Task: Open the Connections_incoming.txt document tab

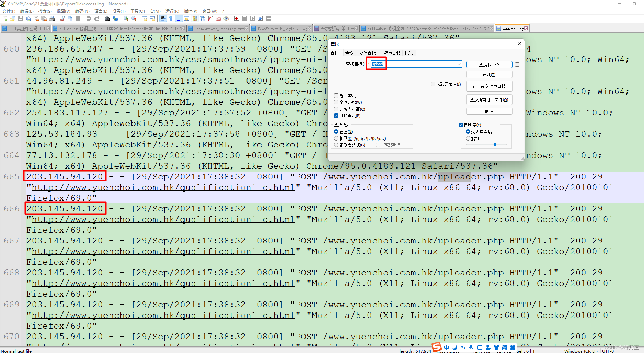Action: point(219,29)
